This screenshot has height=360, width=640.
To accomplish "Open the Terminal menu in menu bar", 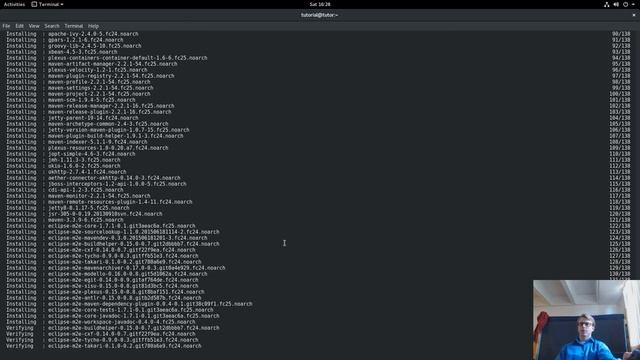I will (73, 26).
